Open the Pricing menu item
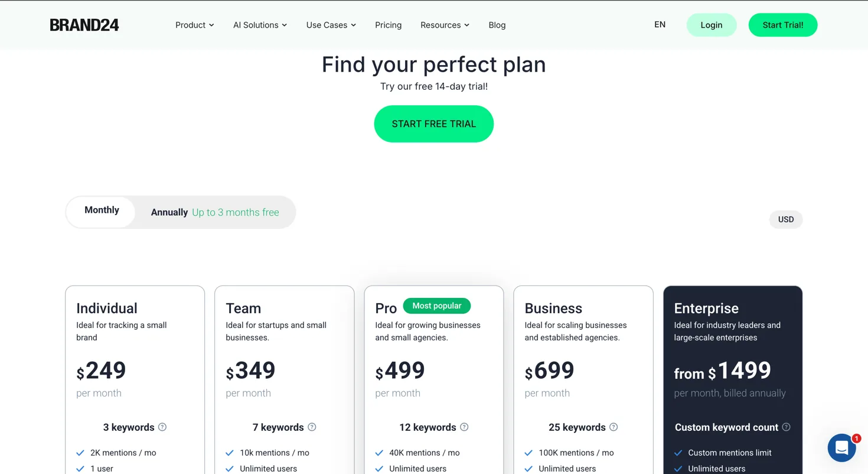This screenshot has height=474, width=868. [389, 25]
